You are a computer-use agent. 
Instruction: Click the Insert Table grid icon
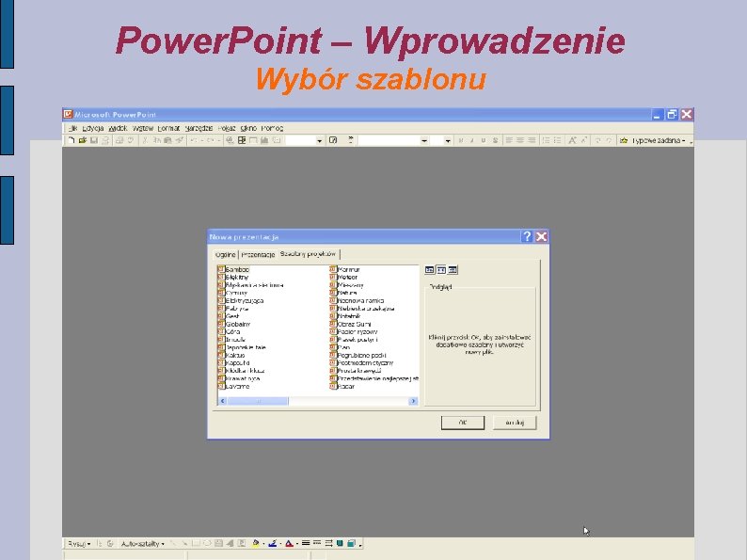click(242, 140)
